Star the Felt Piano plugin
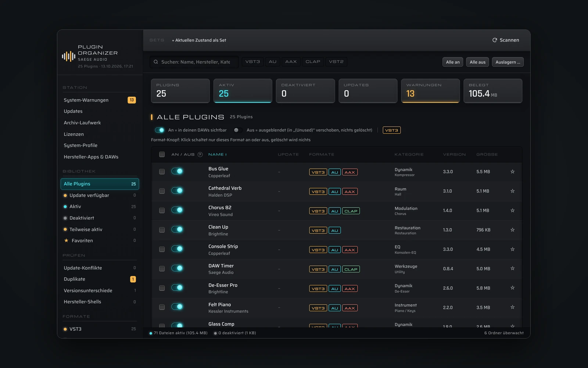Image resolution: width=588 pixels, height=368 pixels. (x=512, y=307)
